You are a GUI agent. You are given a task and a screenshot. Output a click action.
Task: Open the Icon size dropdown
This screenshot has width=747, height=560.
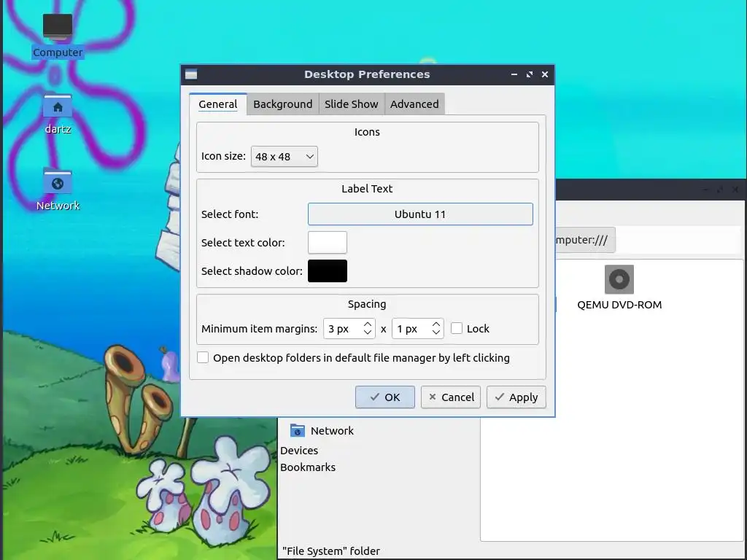[284, 157]
